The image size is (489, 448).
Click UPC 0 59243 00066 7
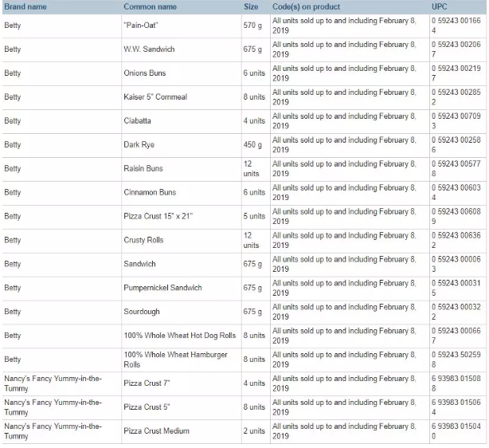click(x=456, y=336)
